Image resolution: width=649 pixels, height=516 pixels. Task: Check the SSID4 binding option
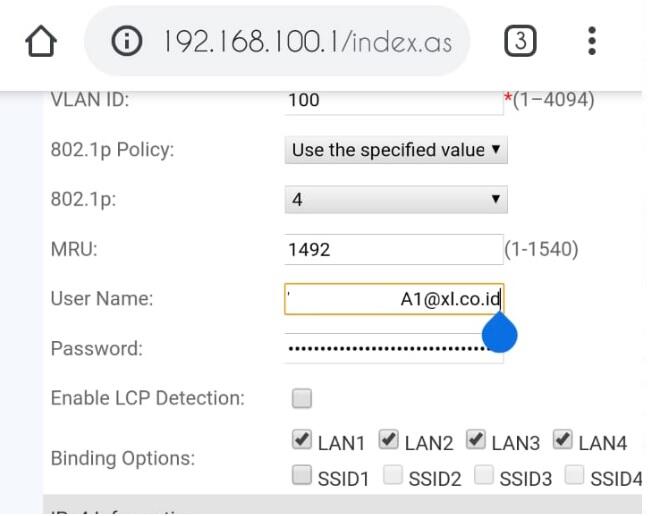pos(574,477)
